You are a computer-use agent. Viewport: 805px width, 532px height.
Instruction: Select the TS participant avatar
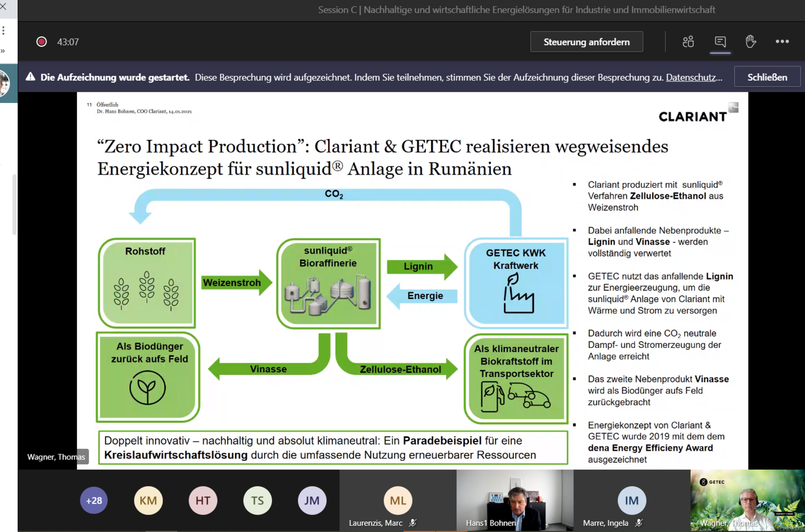257,501
